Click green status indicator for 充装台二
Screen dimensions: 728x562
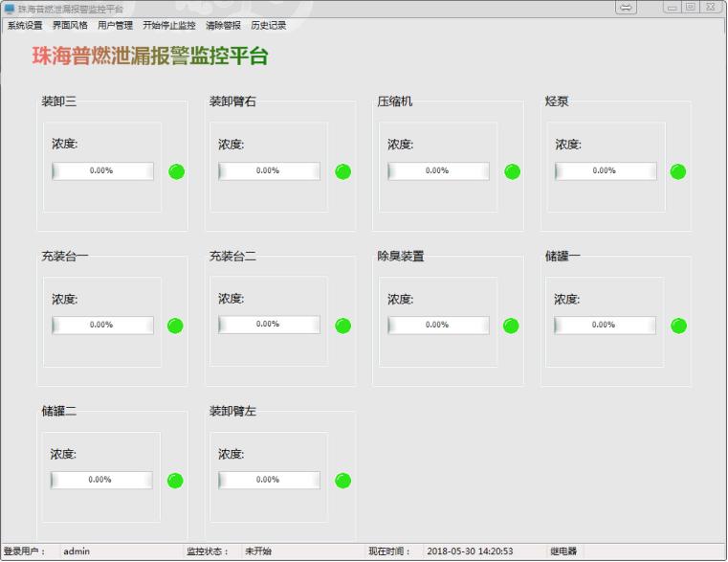pyautogui.click(x=343, y=326)
